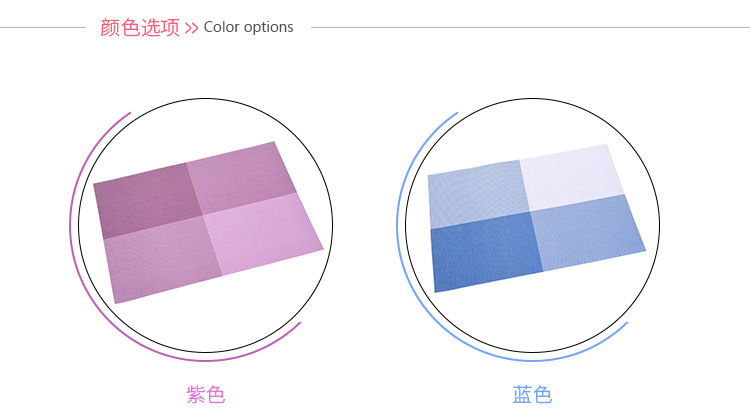Click the darkest purple square of purple mat

point(147,198)
